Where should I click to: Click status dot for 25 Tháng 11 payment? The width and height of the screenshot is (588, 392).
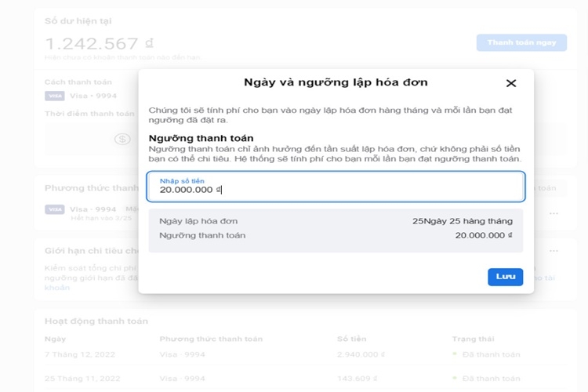[x=455, y=379]
